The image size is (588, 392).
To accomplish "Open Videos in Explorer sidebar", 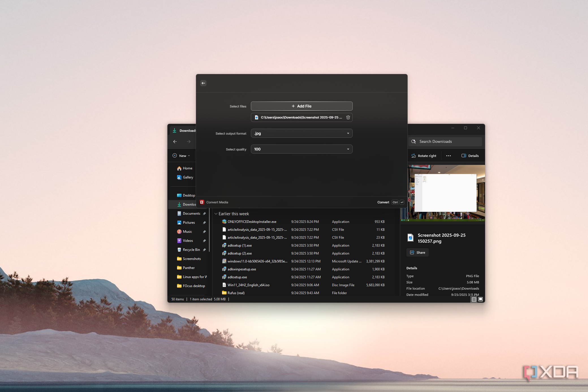I will 185,241.
